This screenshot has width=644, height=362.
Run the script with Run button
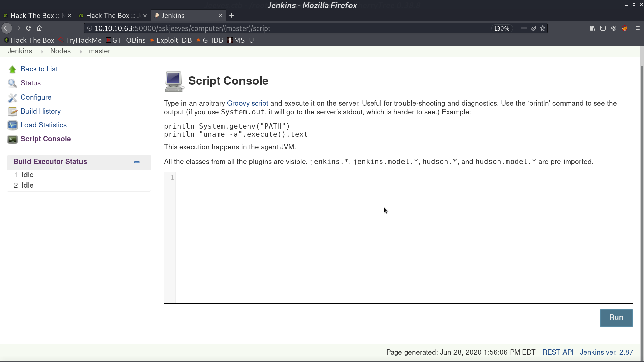point(616,318)
